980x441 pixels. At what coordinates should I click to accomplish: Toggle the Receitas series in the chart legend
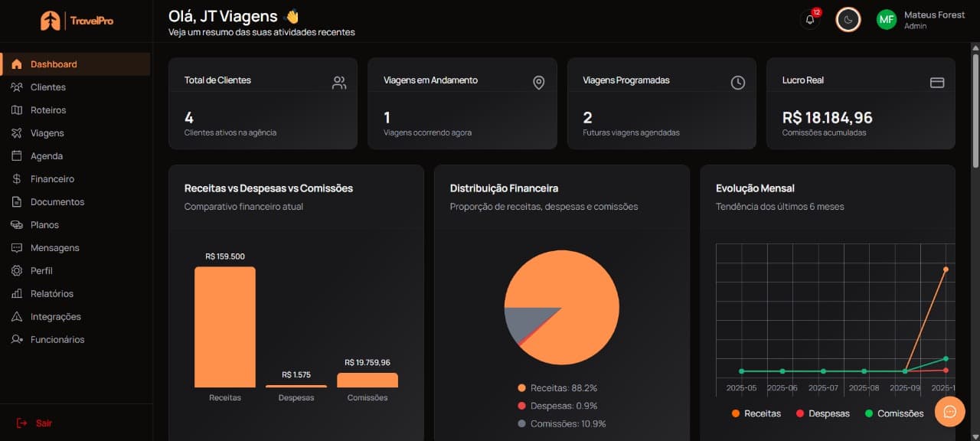click(x=756, y=413)
